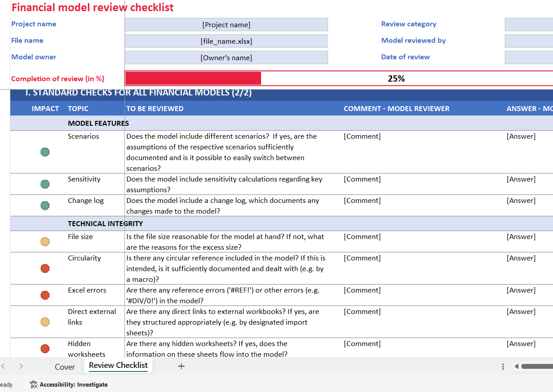Screen dimensions: 553x392
Task: Click the IMPACT column header
Action: [46, 108]
